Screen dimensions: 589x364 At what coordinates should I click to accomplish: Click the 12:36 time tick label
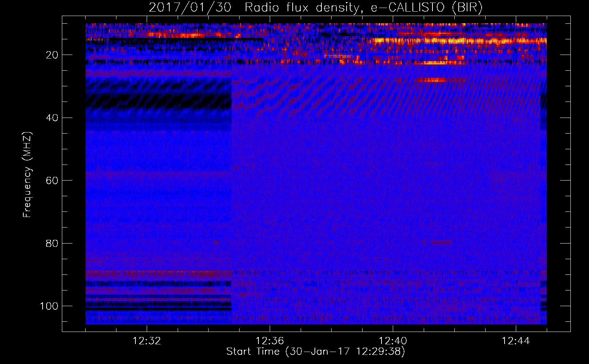point(270,341)
